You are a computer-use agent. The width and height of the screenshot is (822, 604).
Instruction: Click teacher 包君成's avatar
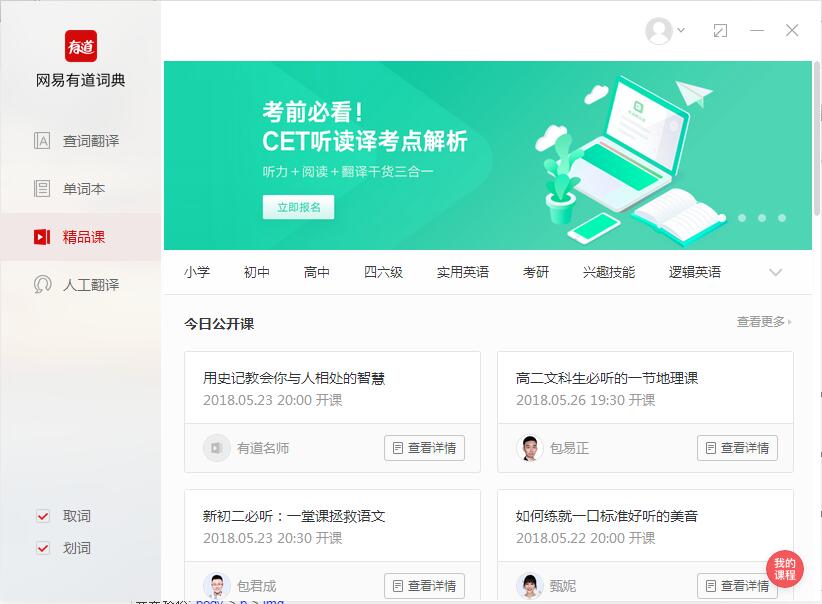(x=218, y=585)
